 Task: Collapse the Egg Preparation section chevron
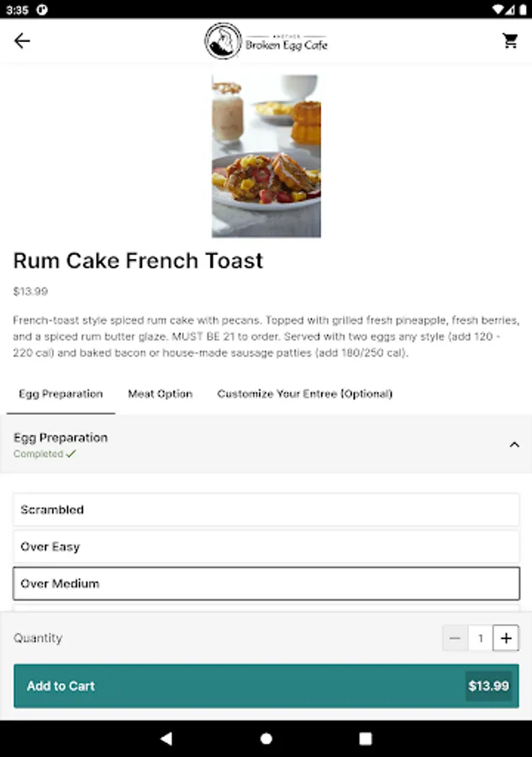[514, 444]
